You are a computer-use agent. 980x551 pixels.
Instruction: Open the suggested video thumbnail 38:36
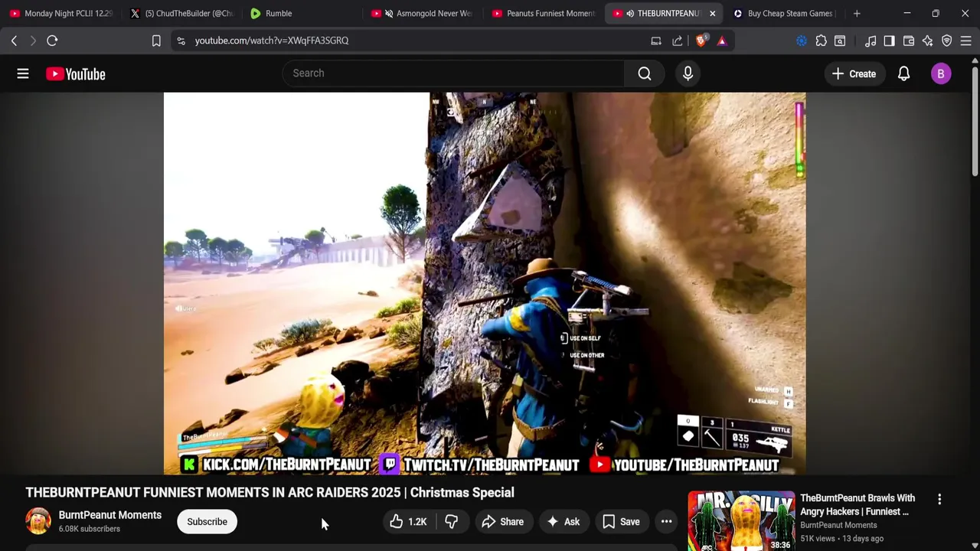coord(741,521)
